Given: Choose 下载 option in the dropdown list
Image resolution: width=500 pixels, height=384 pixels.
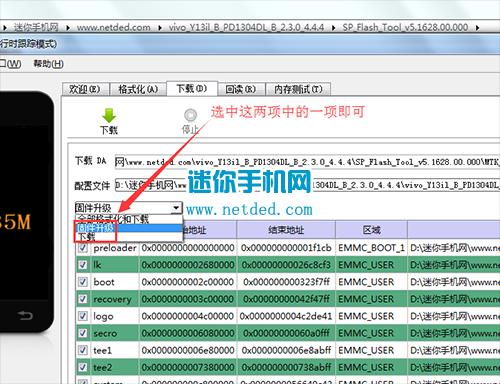Looking at the screenshot, I should tap(129, 237).
